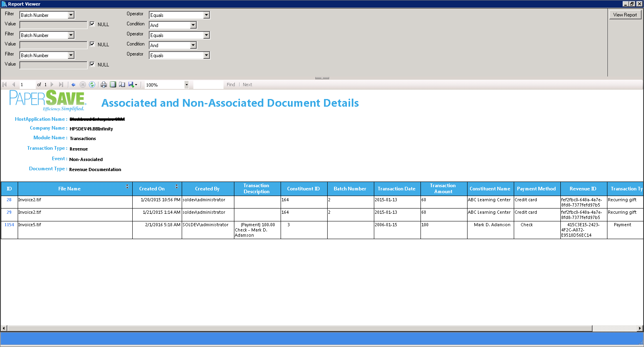Refresh the report with green arrows icon
Image resolution: width=644 pixels, height=347 pixels.
coord(92,85)
